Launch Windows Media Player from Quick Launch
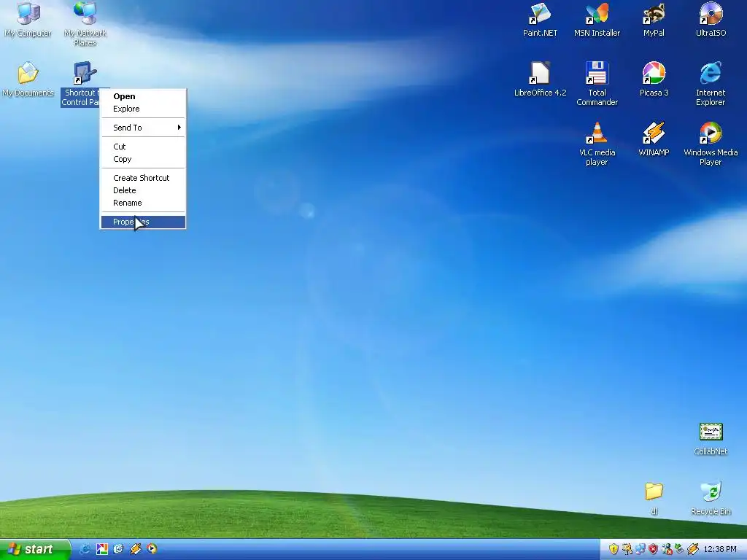This screenshot has height=560, width=747. [x=152, y=548]
